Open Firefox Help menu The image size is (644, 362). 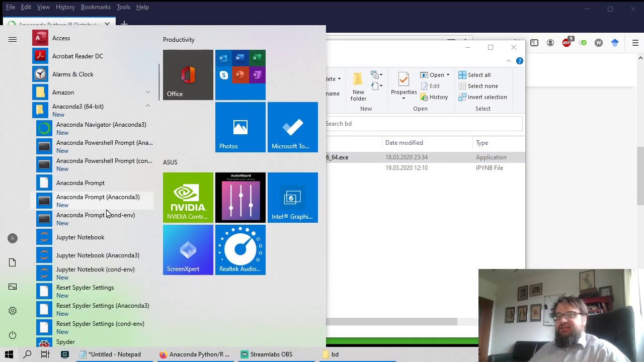(142, 7)
